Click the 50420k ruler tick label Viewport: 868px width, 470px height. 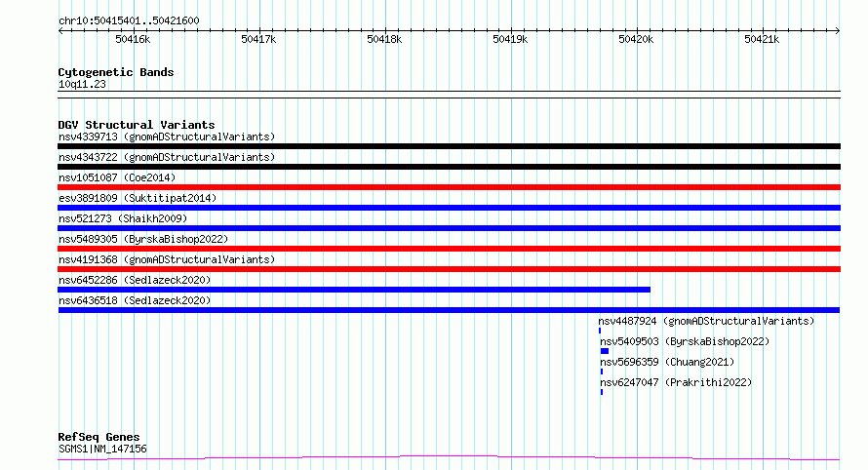coord(636,39)
